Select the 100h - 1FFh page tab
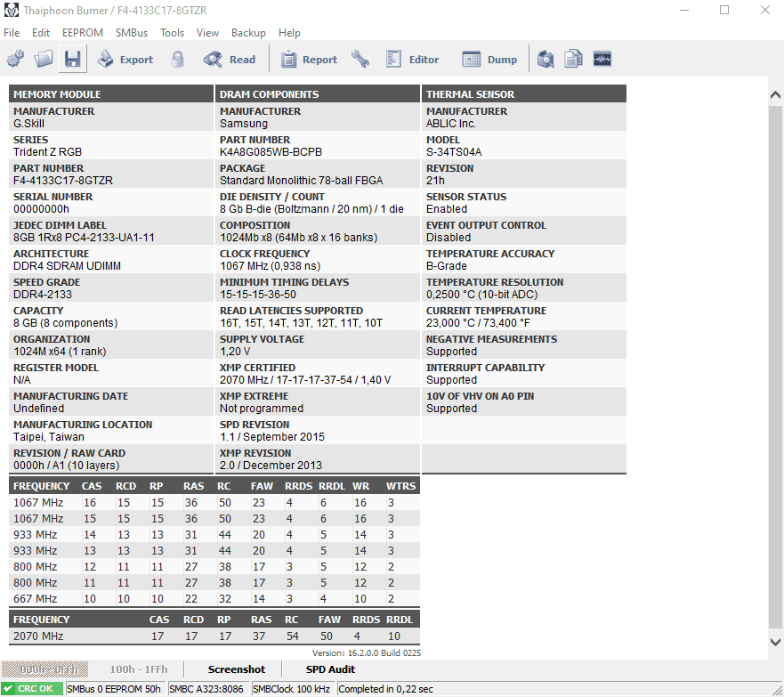This screenshot has height=697, width=784. tap(139, 669)
